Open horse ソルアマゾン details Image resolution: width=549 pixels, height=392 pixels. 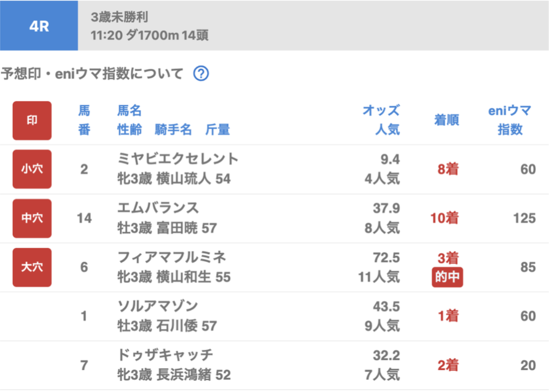coord(158,306)
